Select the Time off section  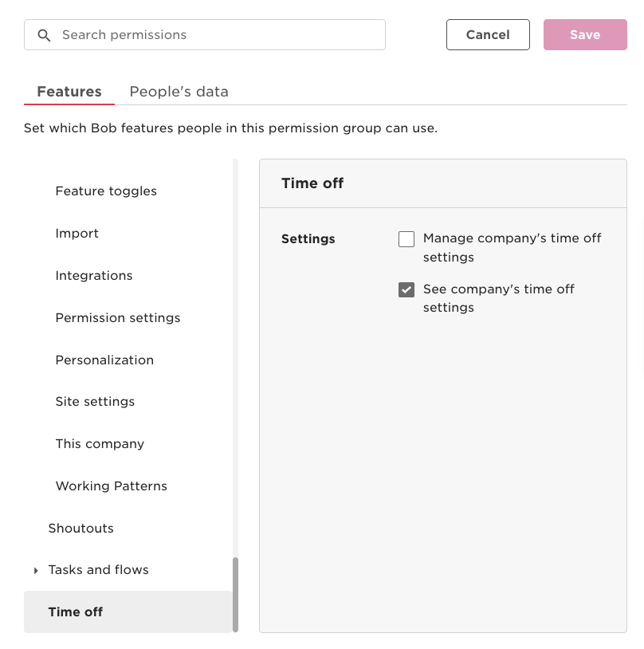(76, 612)
